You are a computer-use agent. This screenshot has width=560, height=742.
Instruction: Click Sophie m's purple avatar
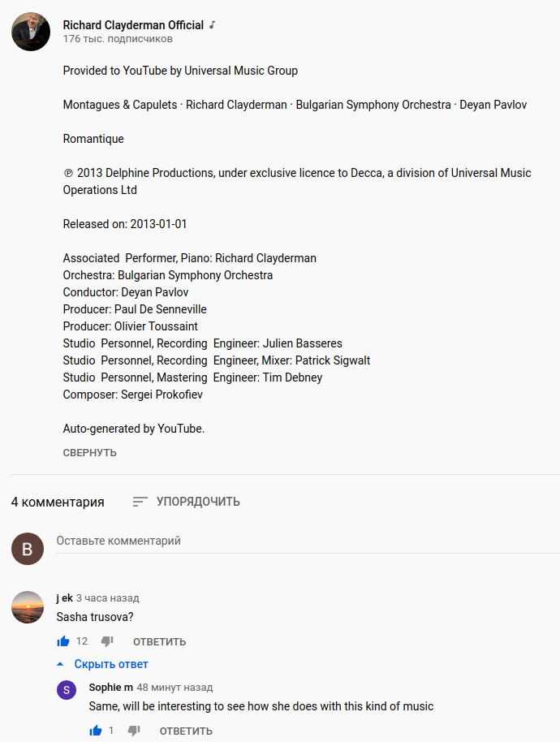pos(67,690)
